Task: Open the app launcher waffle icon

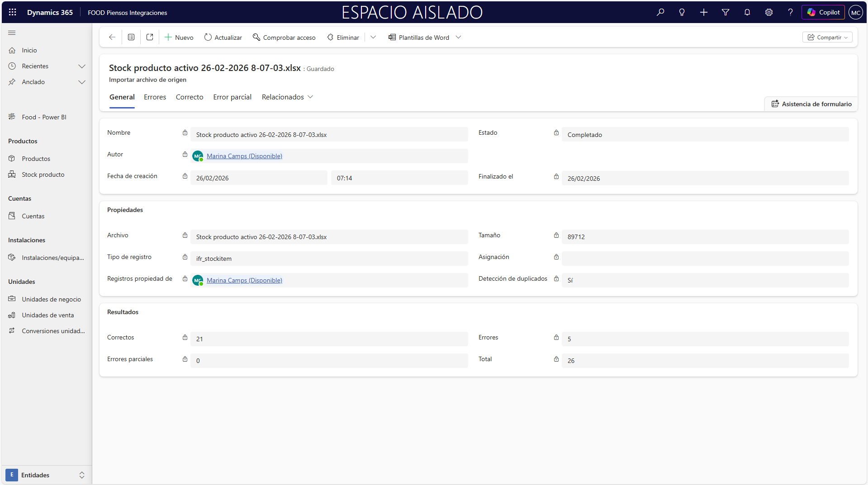Action: [12, 12]
